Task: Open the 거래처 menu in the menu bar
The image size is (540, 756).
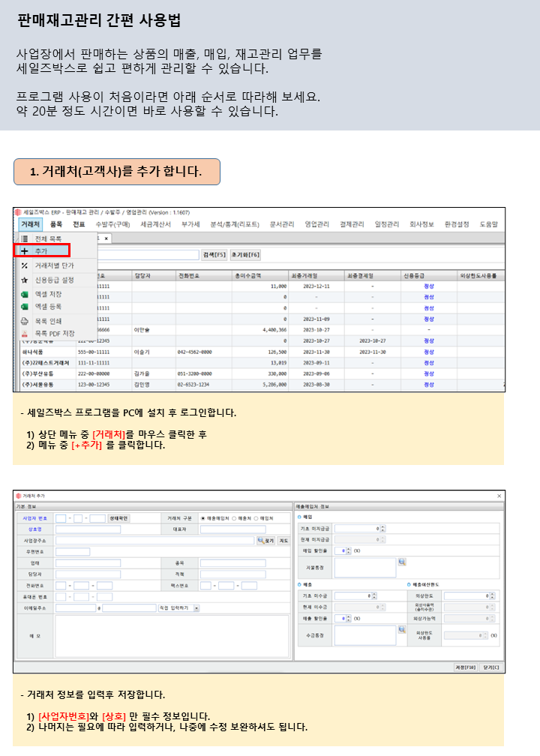Action: (30, 224)
